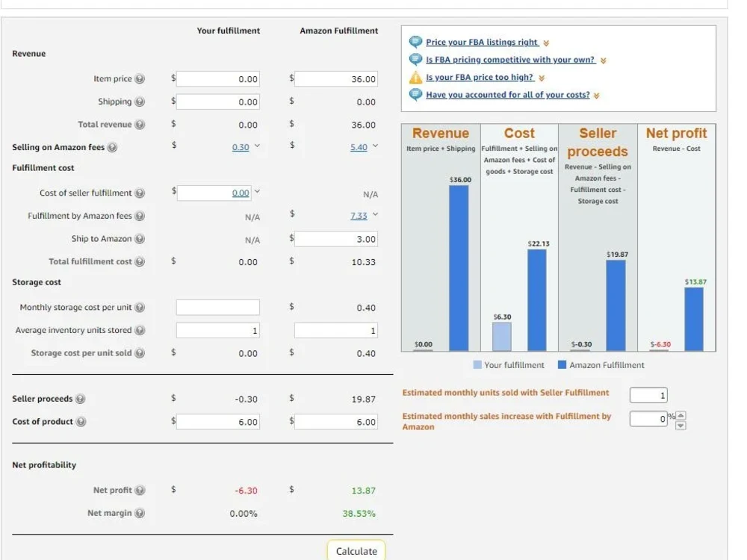
Task: Click the $13.87 Net profit bar
Action: (x=694, y=320)
